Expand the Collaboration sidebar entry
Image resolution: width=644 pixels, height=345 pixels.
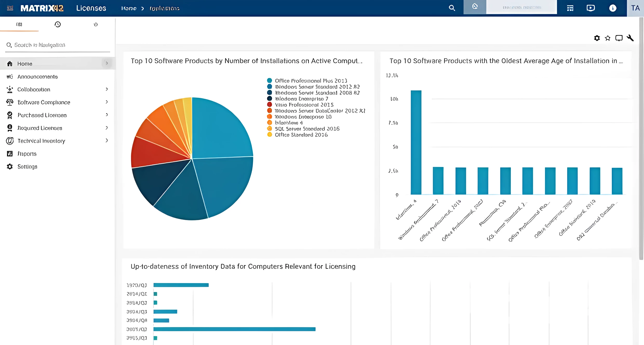coord(34,89)
